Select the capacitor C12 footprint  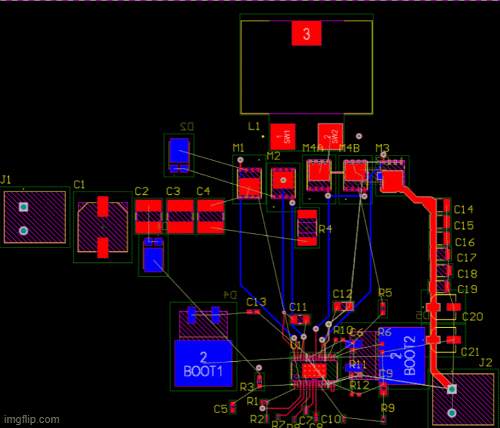pos(343,306)
